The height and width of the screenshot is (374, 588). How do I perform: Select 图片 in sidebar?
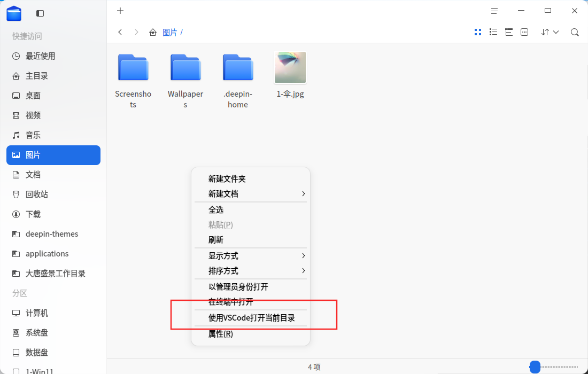point(53,155)
